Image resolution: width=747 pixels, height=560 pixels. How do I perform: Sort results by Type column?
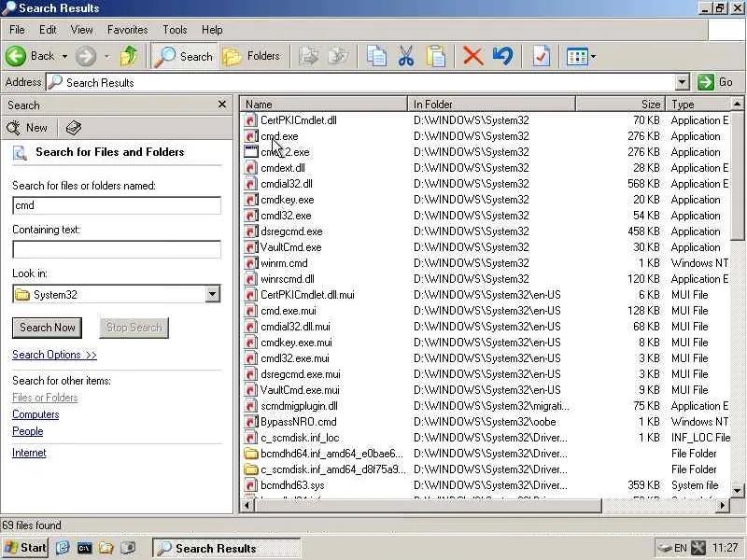[x=698, y=104]
